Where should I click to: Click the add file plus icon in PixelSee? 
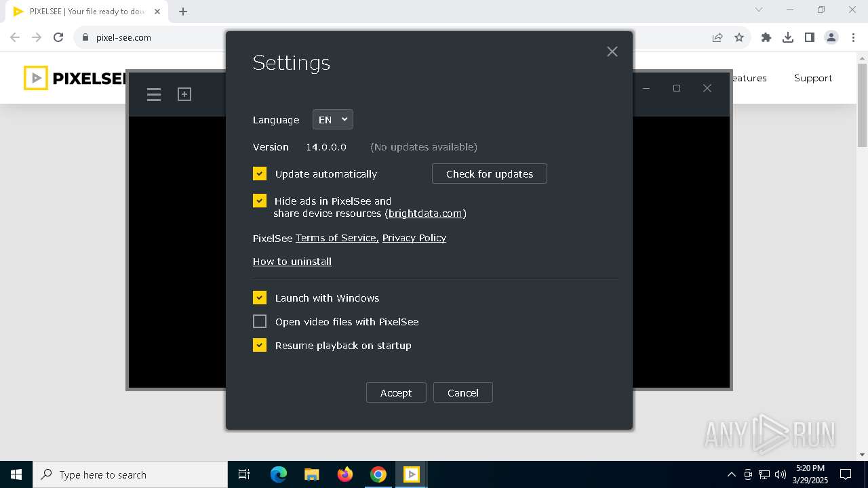pos(184,94)
